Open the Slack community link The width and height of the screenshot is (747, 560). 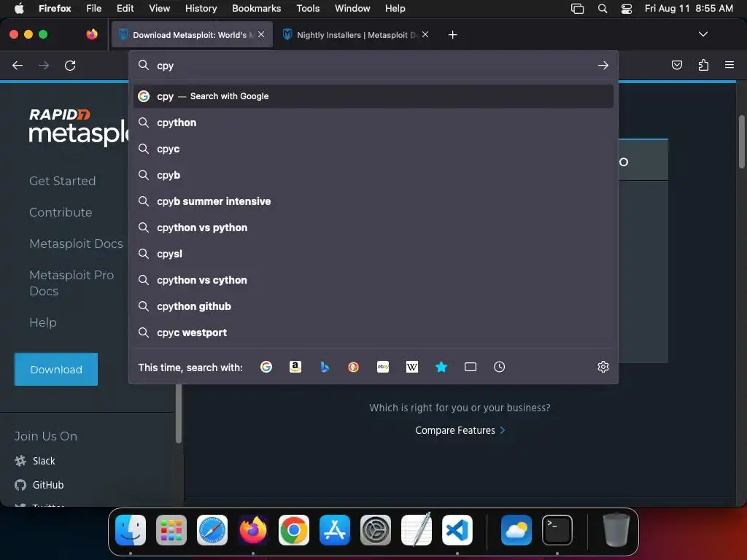[x=35, y=461]
